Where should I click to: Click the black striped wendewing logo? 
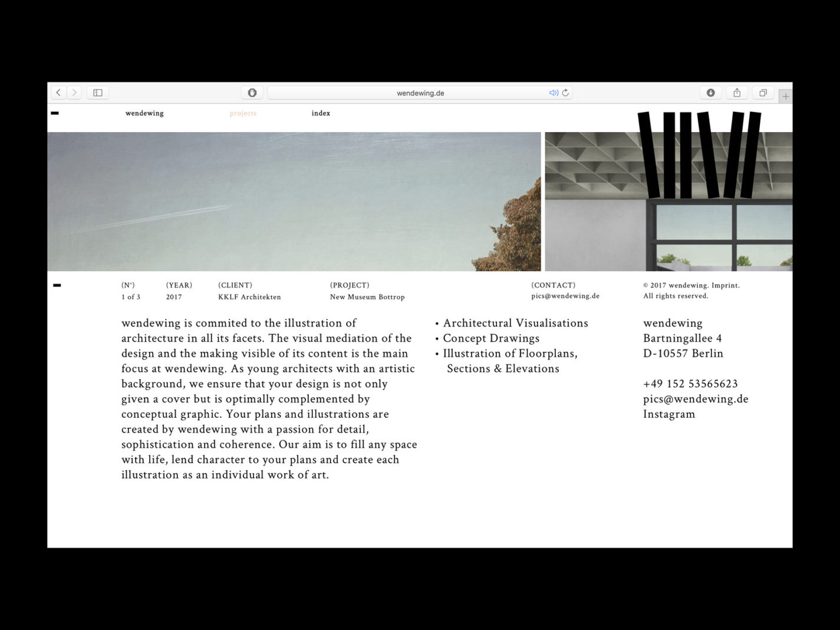tap(699, 154)
